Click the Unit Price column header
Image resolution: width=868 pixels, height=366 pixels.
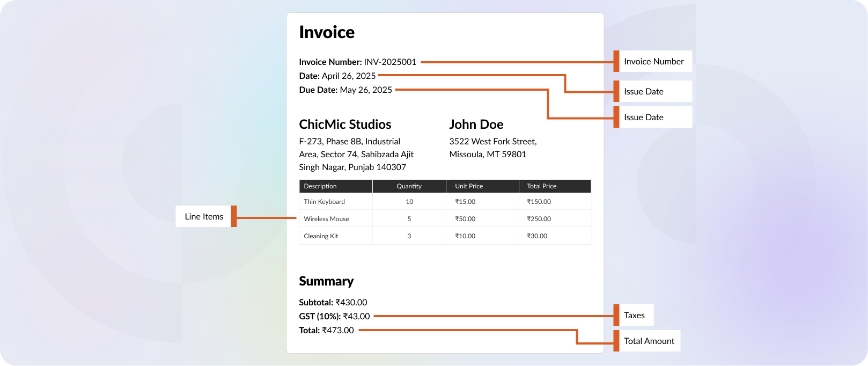click(469, 186)
